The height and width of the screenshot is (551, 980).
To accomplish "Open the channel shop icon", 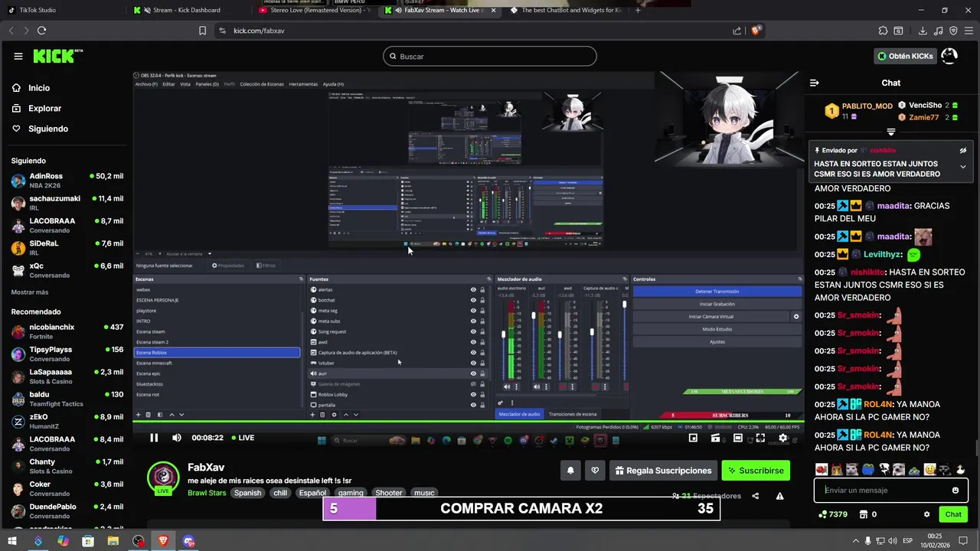I will (x=864, y=514).
